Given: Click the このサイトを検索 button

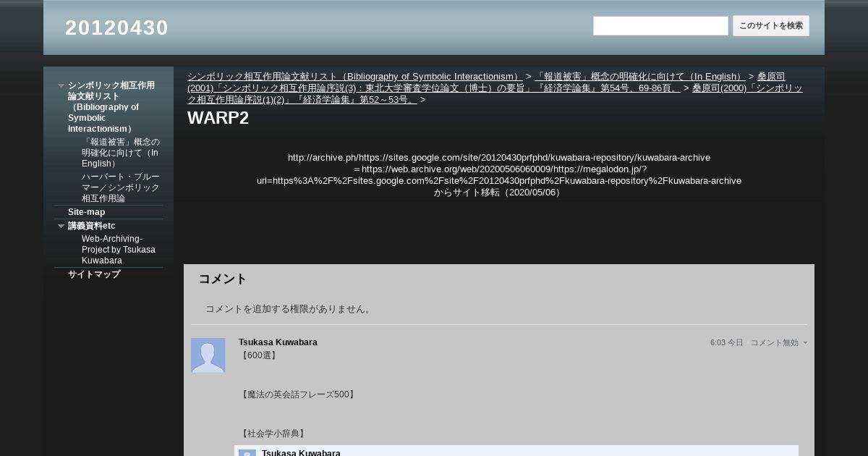Looking at the screenshot, I should 771,26.
